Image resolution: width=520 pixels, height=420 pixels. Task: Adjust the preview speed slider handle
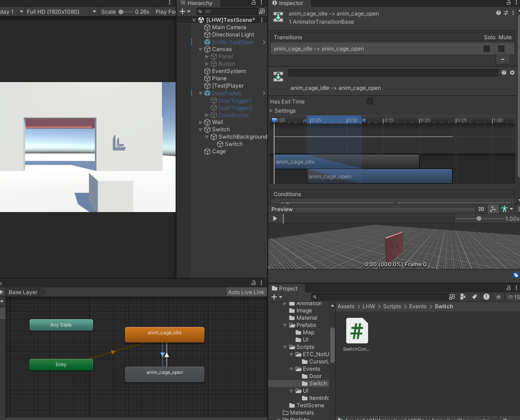[x=478, y=219]
